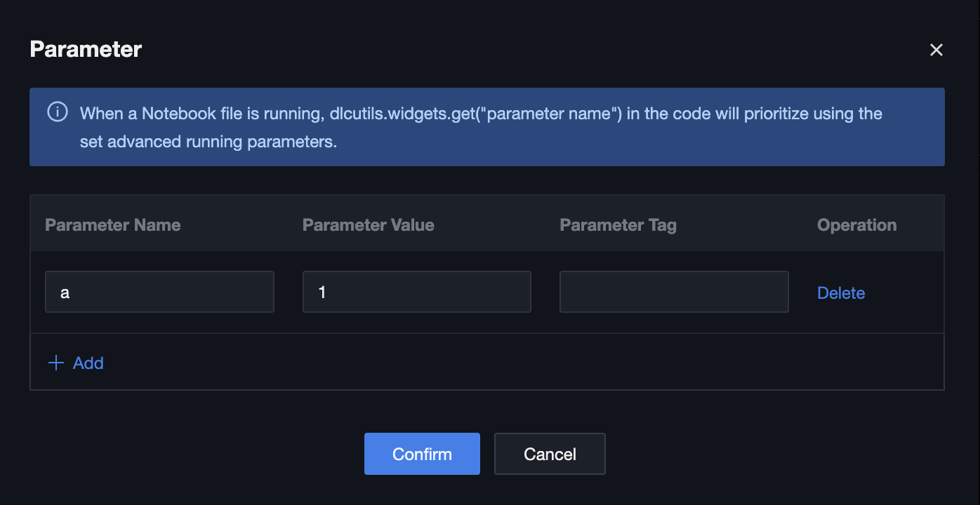Screen dimensions: 980x505
Task: Close the Parameter dialog with the X
Action: (x=936, y=50)
